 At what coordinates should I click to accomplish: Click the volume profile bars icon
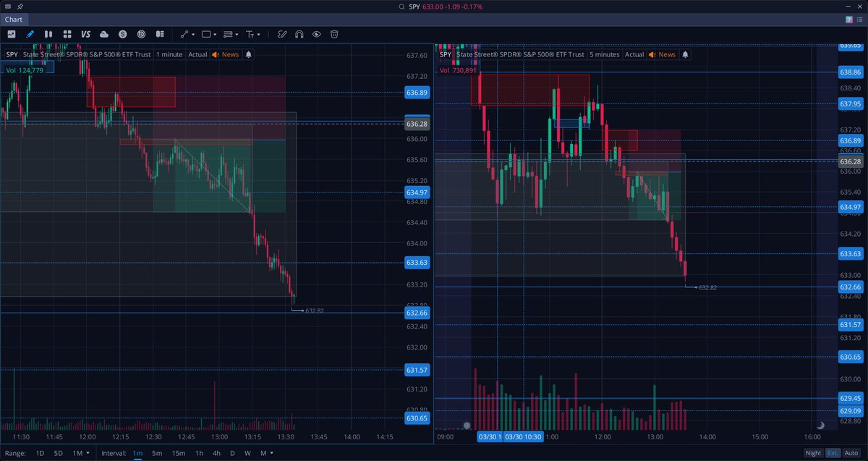point(160,33)
